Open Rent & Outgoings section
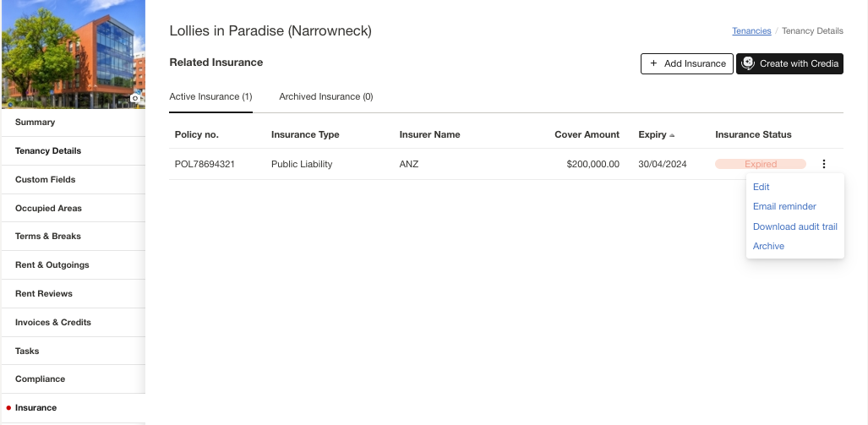868x425 pixels. [x=52, y=264]
